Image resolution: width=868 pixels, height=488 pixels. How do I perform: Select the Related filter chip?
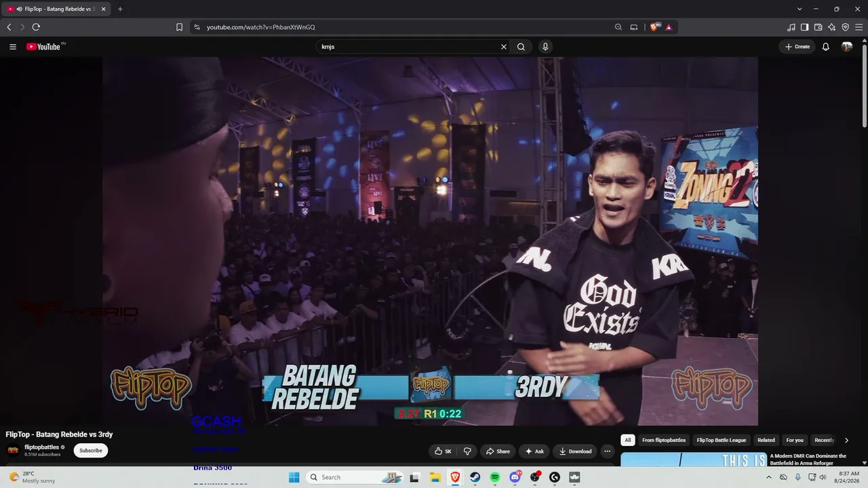(766, 440)
